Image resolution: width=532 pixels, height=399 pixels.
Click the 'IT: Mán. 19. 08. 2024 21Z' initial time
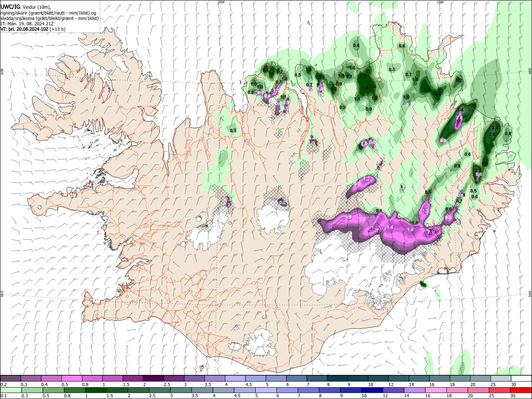(x=27, y=24)
